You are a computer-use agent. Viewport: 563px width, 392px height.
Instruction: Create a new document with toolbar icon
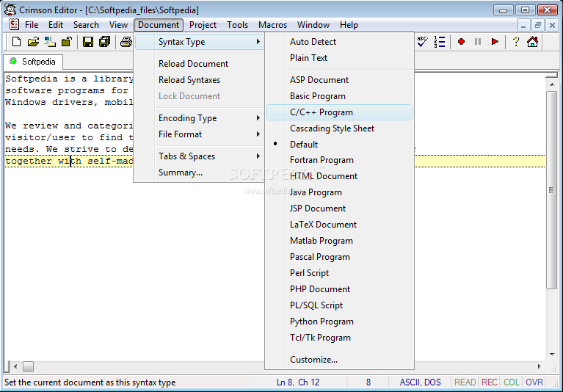[16, 42]
